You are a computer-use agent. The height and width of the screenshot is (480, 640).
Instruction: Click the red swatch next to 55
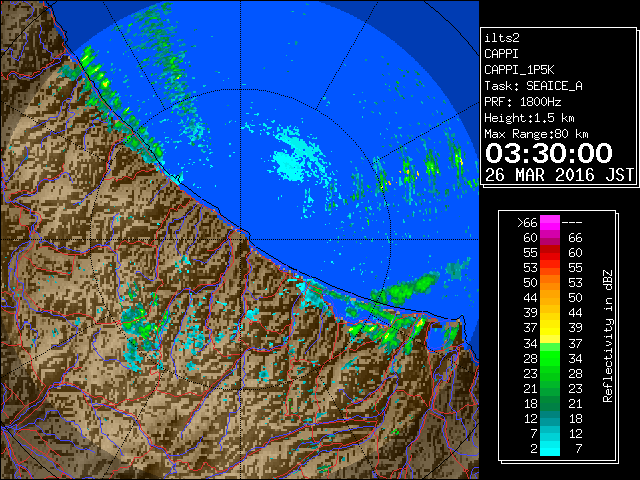tap(550, 253)
